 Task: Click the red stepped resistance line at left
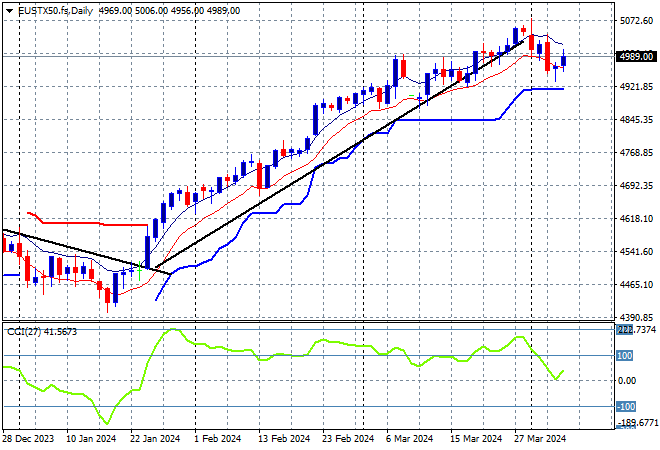coord(90,224)
